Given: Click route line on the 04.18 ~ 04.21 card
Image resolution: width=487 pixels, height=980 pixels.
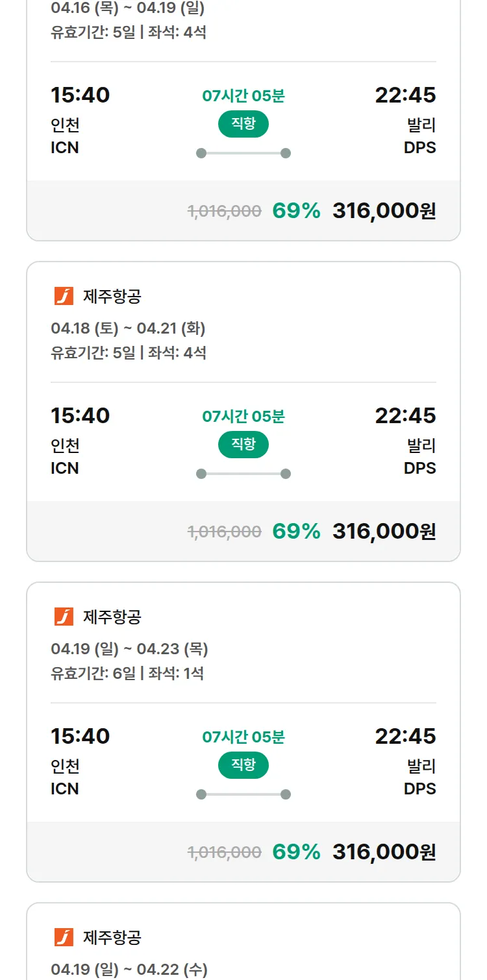Looking at the screenshot, I should (x=243, y=474).
